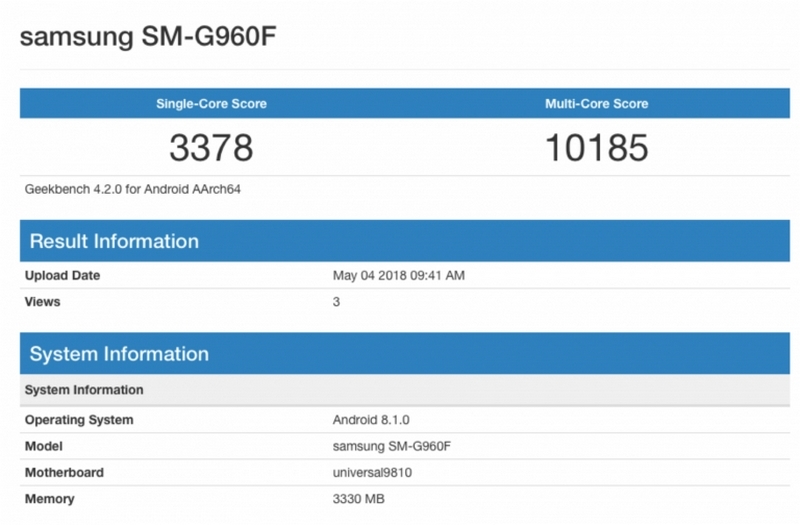Click the 'Operating System' row label

pyautogui.click(x=79, y=420)
